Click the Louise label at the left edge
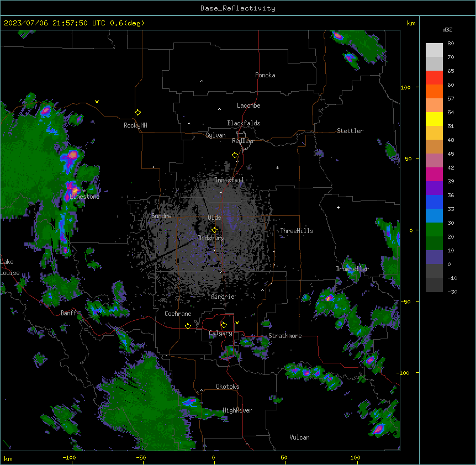This screenshot has width=476, height=465. coord(10,273)
